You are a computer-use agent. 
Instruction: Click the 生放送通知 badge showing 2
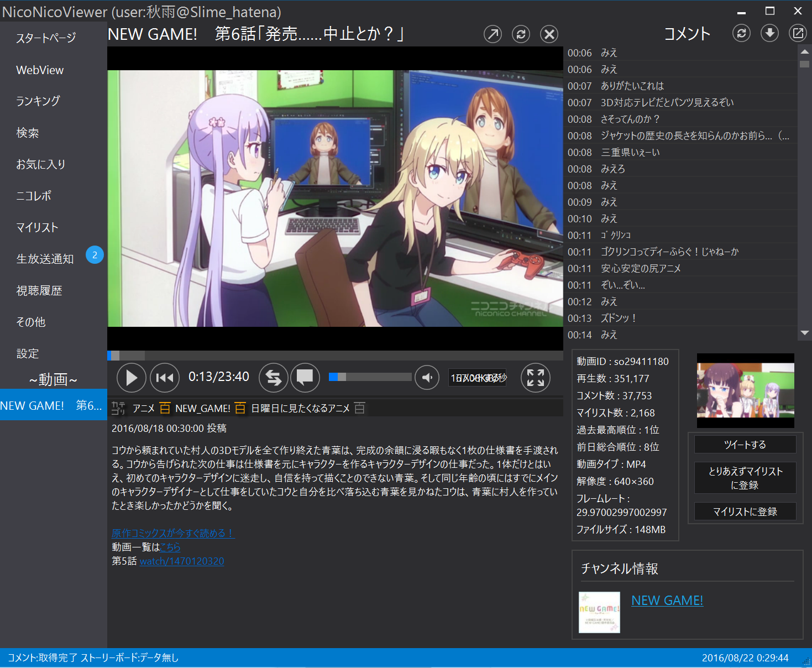(x=95, y=255)
